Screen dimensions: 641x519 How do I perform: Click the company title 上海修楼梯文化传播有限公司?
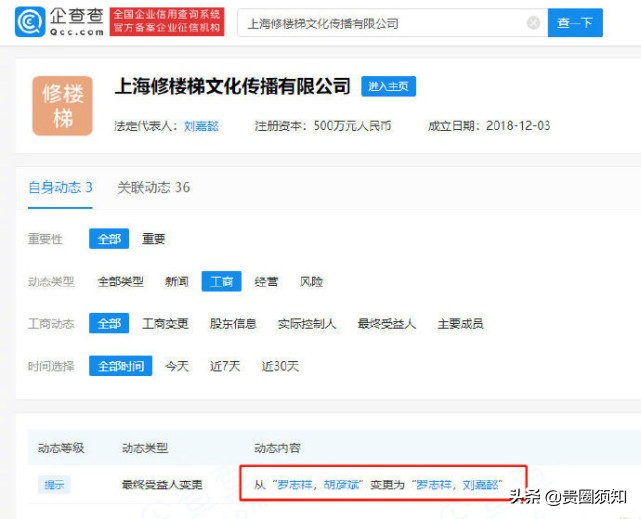coord(232,86)
